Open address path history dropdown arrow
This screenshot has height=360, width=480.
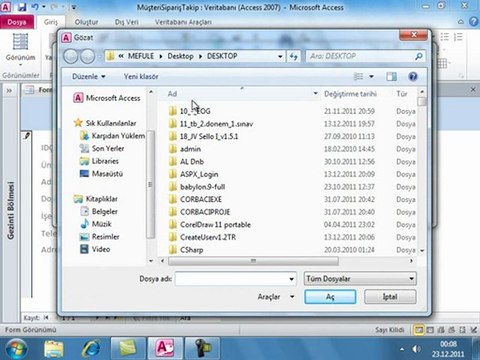(280, 57)
